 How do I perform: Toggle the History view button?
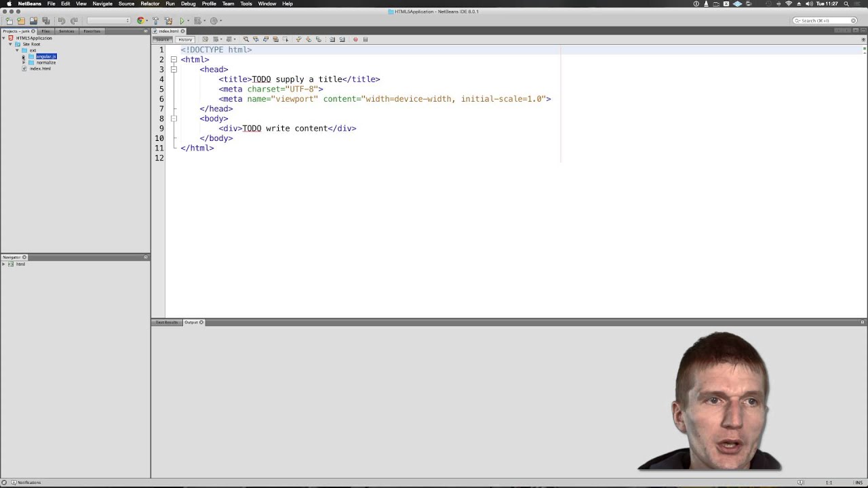pos(185,39)
